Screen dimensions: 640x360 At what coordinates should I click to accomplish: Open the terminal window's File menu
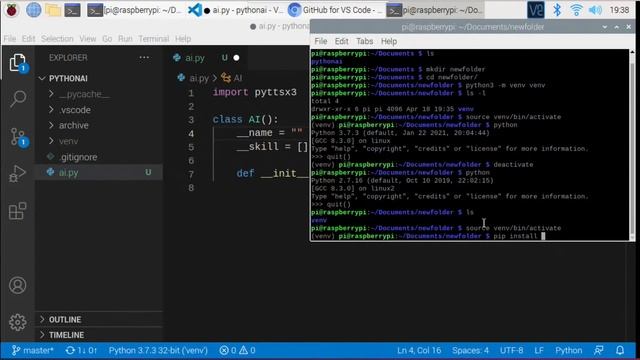coord(320,41)
